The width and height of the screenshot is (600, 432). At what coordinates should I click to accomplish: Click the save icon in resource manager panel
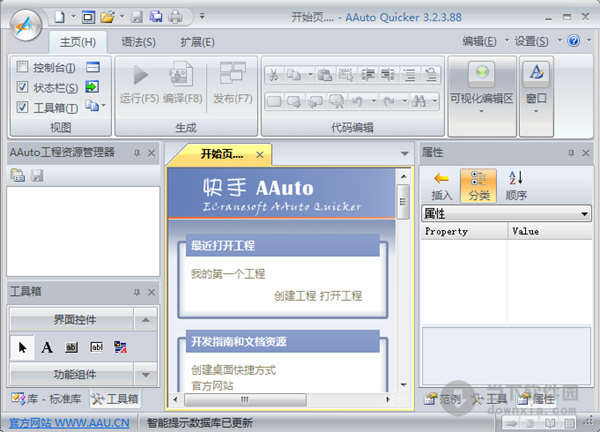[x=37, y=175]
